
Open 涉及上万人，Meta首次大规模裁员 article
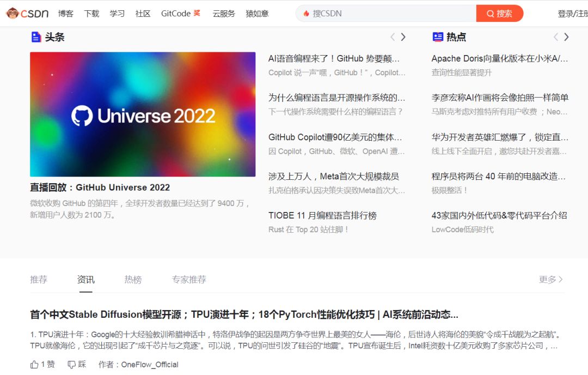point(334,177)
